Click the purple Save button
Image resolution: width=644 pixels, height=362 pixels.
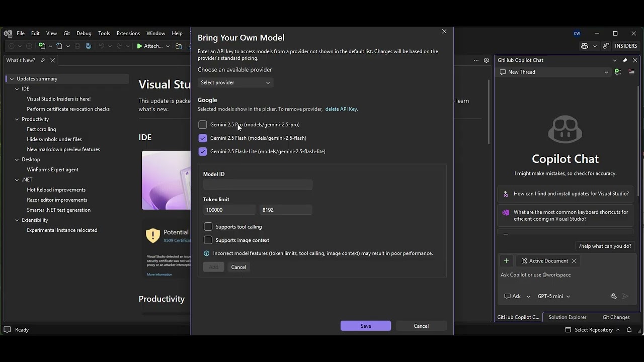point(366,326)
